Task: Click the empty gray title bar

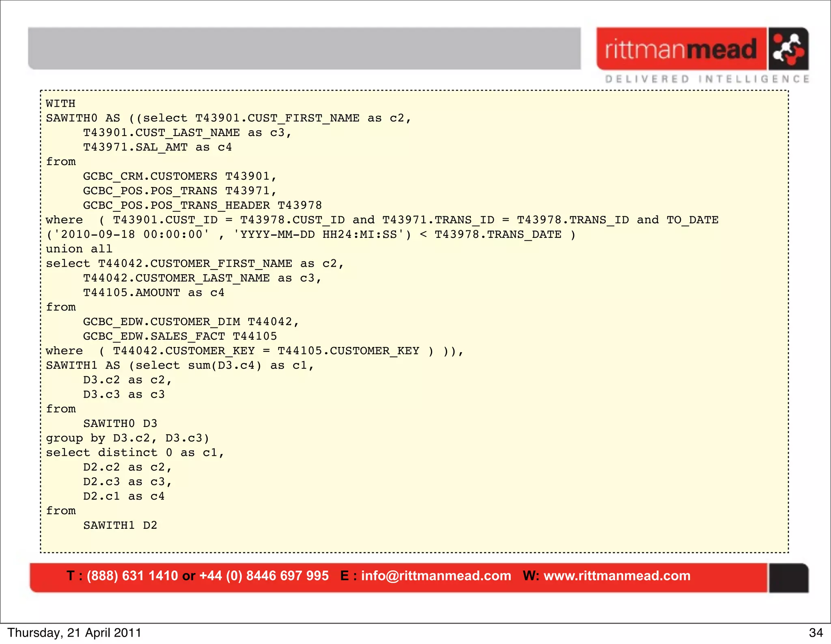Action: 304,49
